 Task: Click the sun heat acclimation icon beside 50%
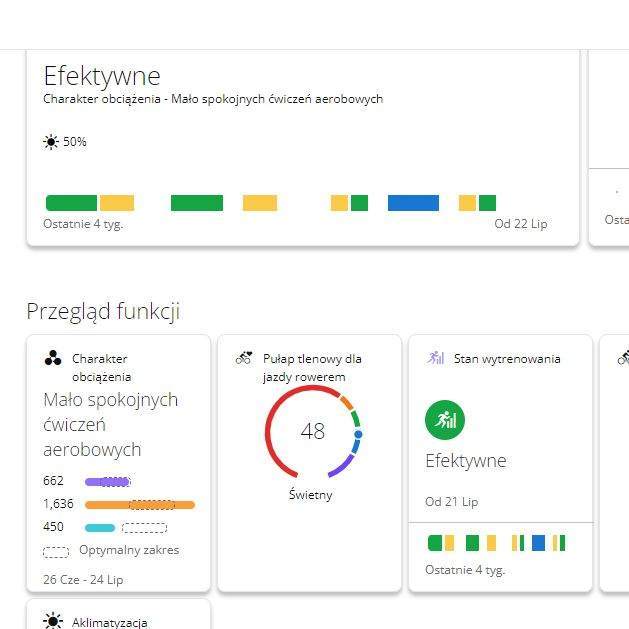coord(51,142)
